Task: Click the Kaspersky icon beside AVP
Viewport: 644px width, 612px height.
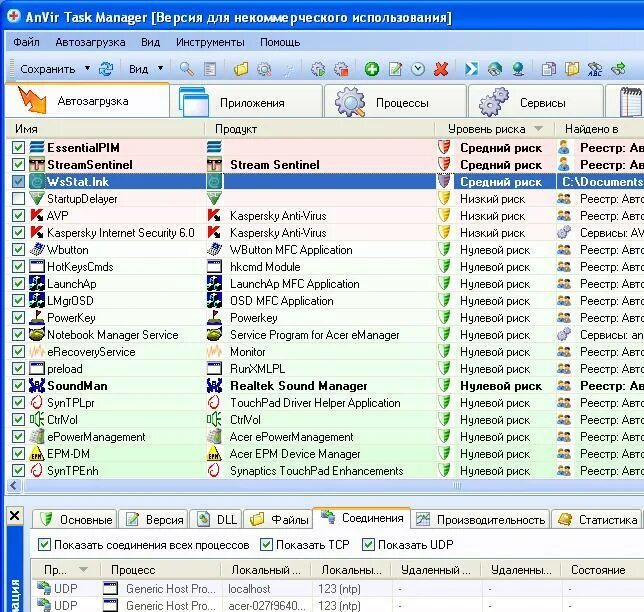Action: click(37, 215)
